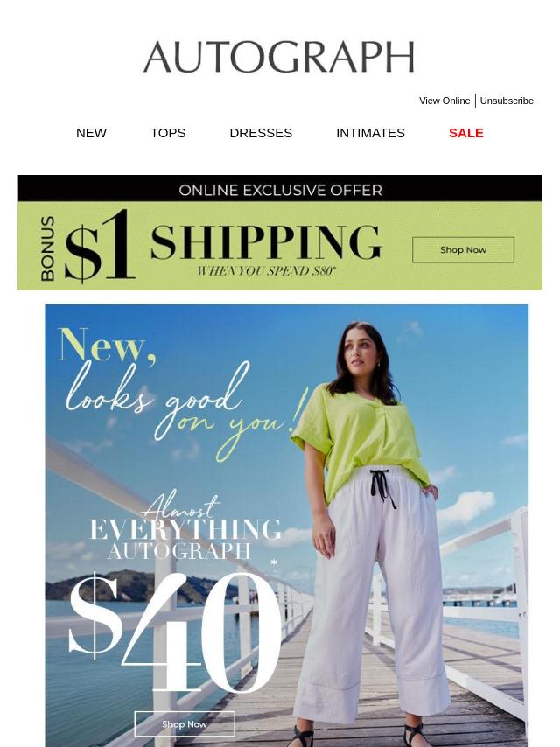Click the large $40 price text
The height and width of the screenshot is (747, 560).
tap(175, 632)
